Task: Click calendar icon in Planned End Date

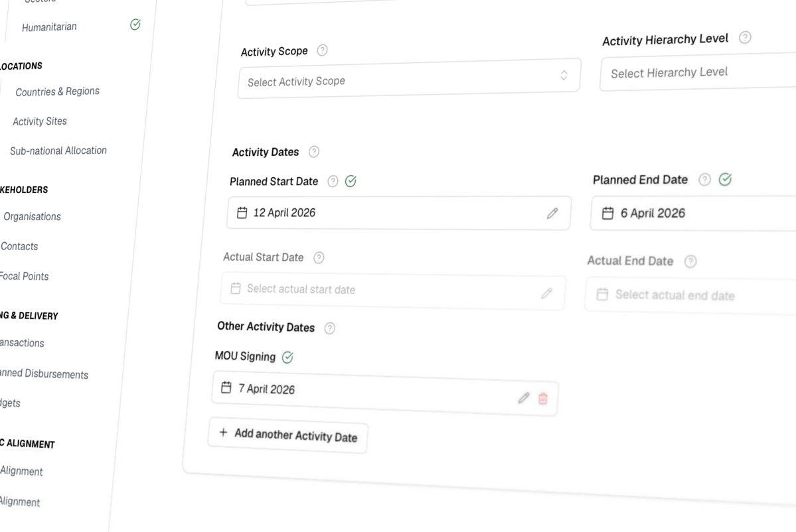Action: [x=607, y=213]
